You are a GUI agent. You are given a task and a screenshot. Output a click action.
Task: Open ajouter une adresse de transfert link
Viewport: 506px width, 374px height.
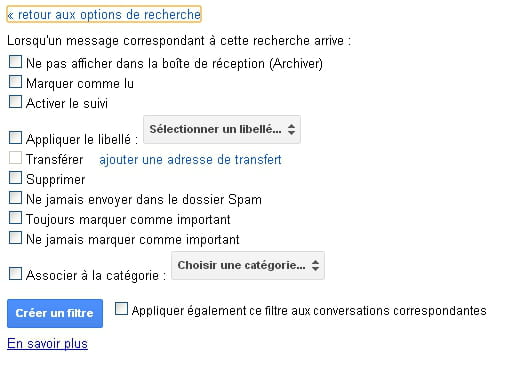(190, 160)
